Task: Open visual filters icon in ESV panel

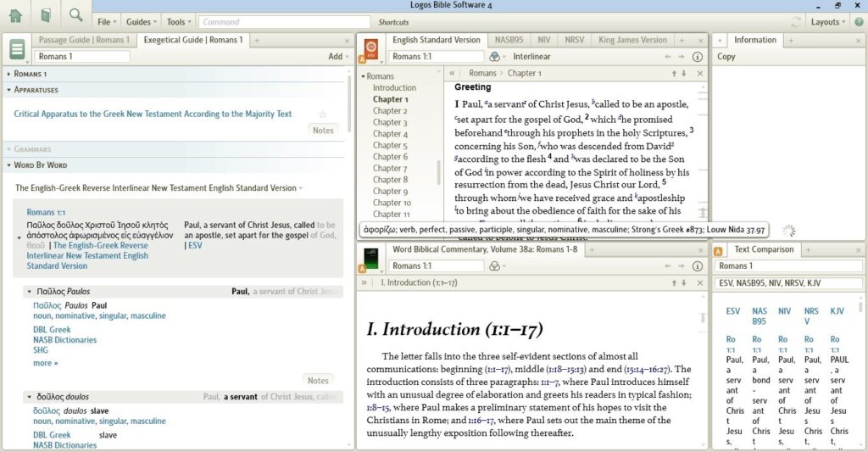Action: [495, 57]
